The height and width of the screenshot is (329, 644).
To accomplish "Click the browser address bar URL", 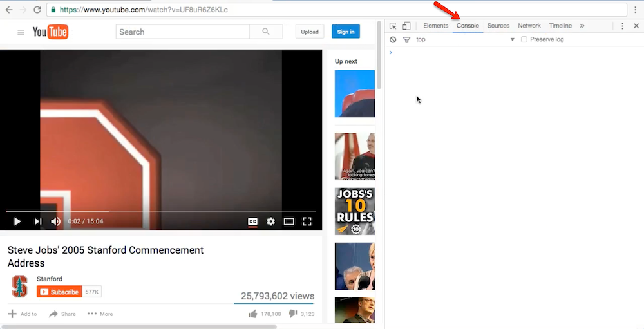I will [144, 10].
